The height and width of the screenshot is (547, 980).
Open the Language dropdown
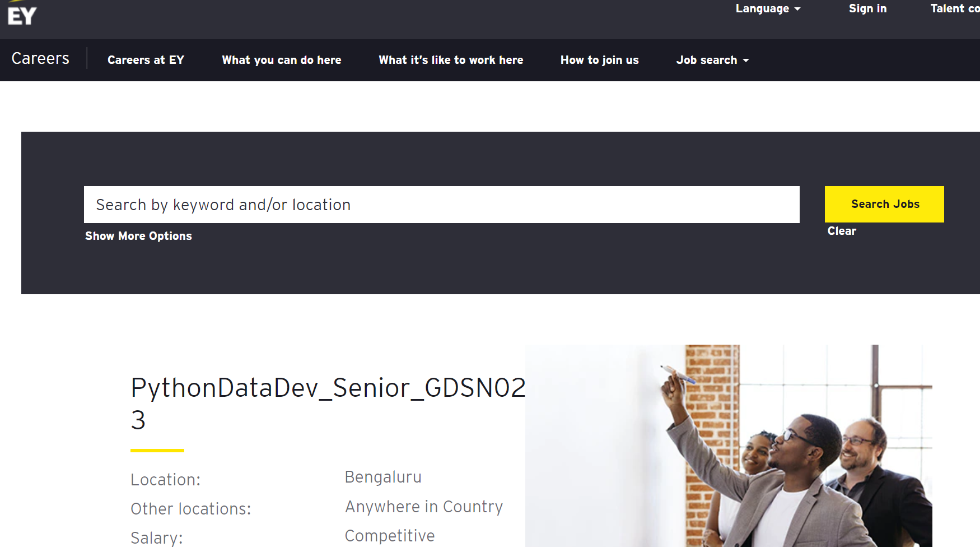point(767,8)
